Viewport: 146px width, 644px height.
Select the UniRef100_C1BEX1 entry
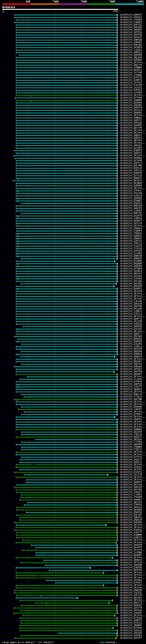tap(131, 311)
